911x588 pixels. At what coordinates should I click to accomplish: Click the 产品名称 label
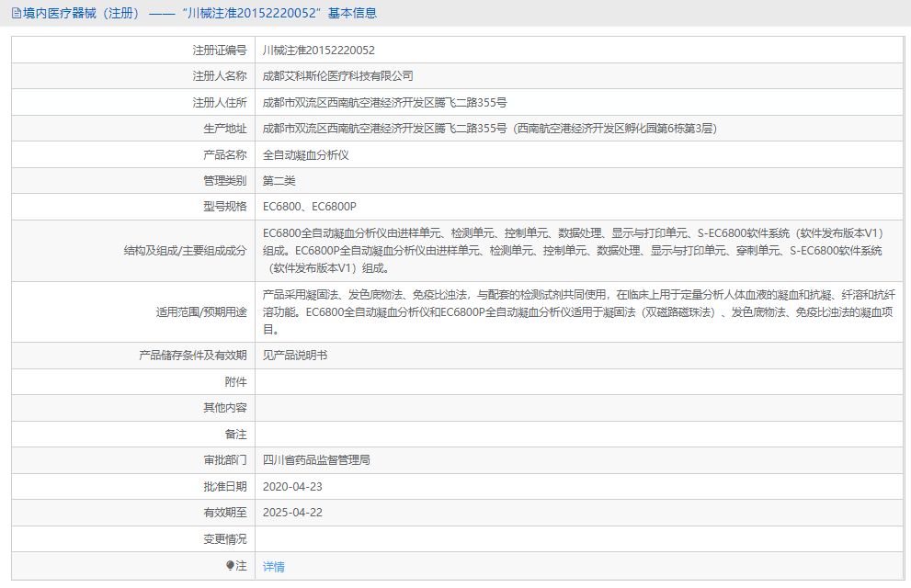[225, 155]
